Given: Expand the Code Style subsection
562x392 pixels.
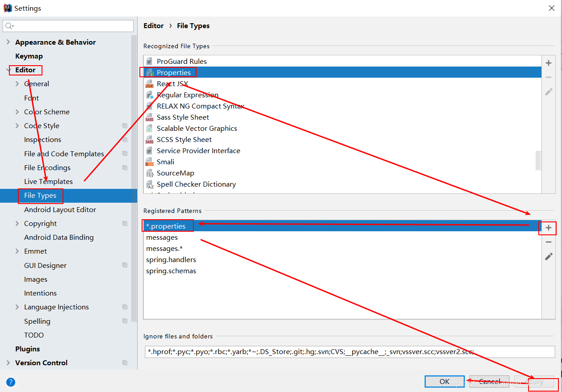Looking at the screenshot, I should click(17, 126).
